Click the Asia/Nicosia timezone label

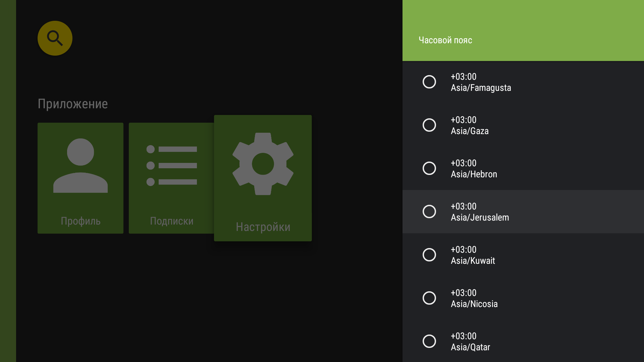[474, 304]
